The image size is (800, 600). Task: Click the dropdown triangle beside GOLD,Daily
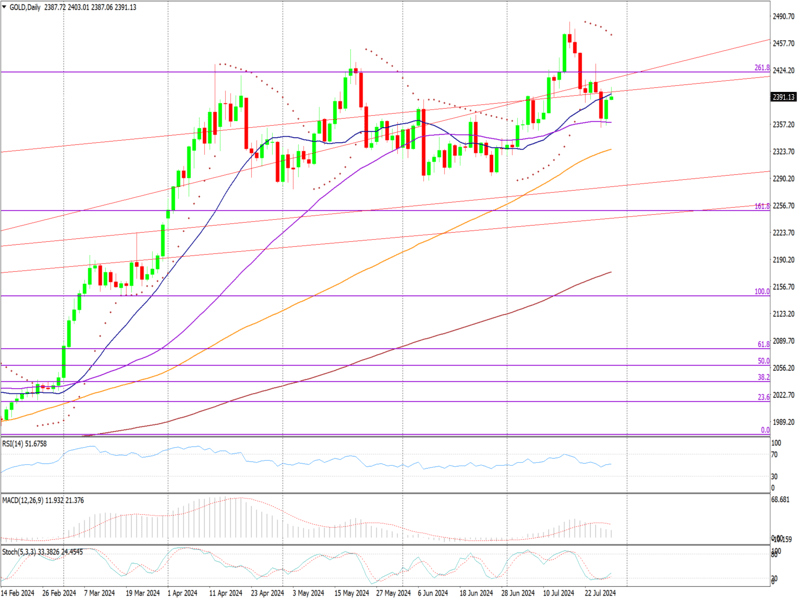(4, 6)
